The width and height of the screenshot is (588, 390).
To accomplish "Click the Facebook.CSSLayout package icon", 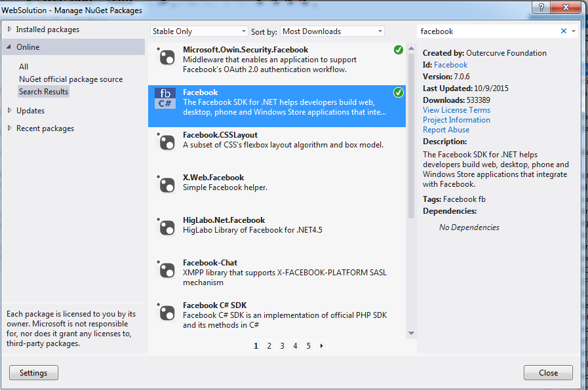I will click(166, 142).
